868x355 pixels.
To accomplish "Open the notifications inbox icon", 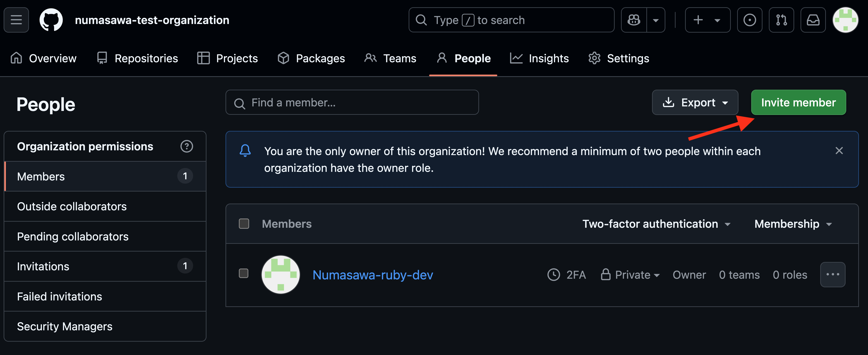I will coord(813,20).
